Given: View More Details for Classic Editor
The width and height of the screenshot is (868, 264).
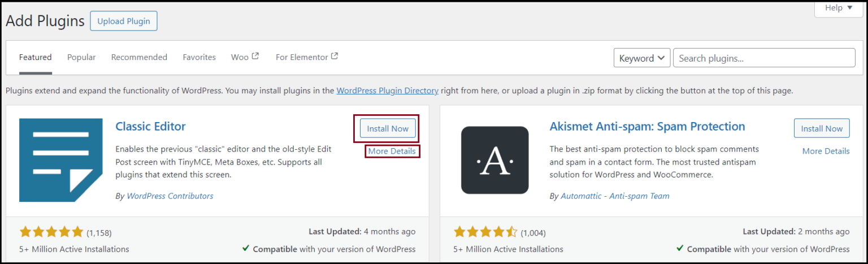Looking at the screenshot, I should tap(392, 151).
